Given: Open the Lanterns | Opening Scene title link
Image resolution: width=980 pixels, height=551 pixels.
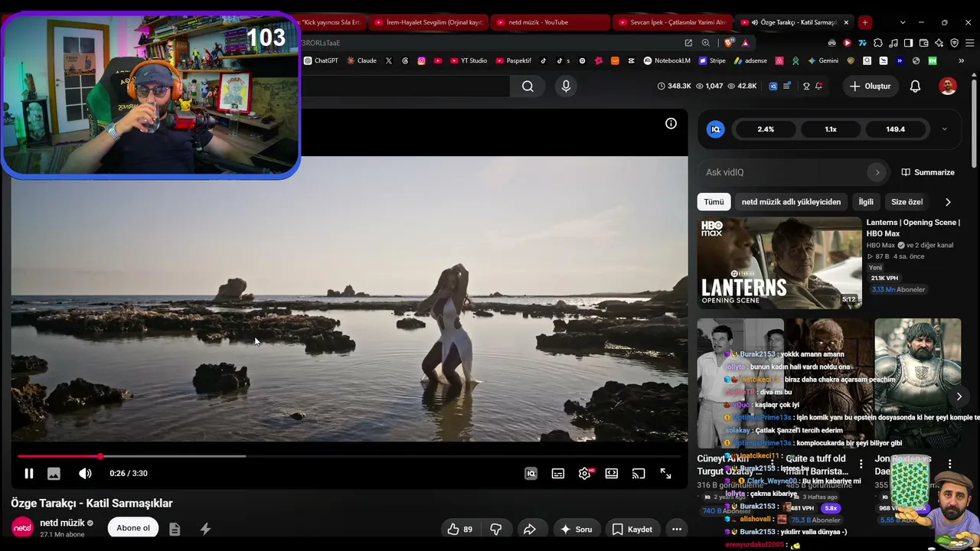Looking at the screenshot, I should pyautogui.click(x=913, y=228).
